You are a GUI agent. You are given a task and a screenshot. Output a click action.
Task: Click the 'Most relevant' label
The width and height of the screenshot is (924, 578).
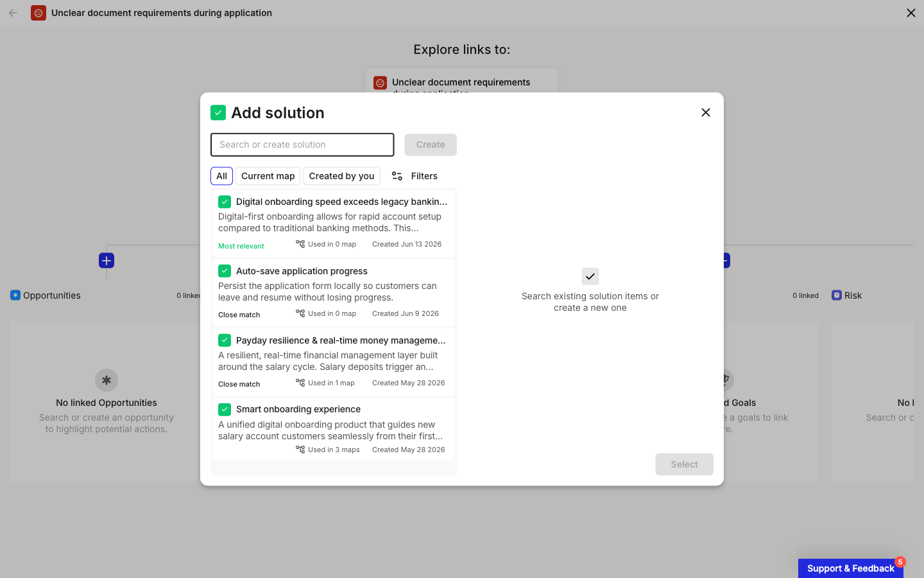pyautogui.click(x=241, y=246)
